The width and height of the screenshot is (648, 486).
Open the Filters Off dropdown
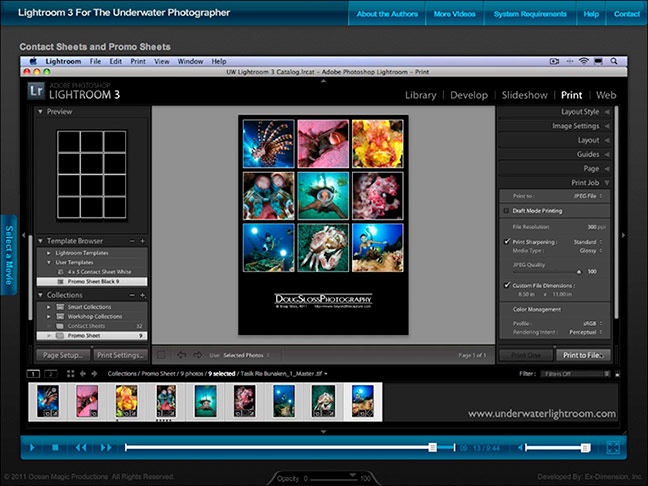pyautogui.click(x=575, y=374)
